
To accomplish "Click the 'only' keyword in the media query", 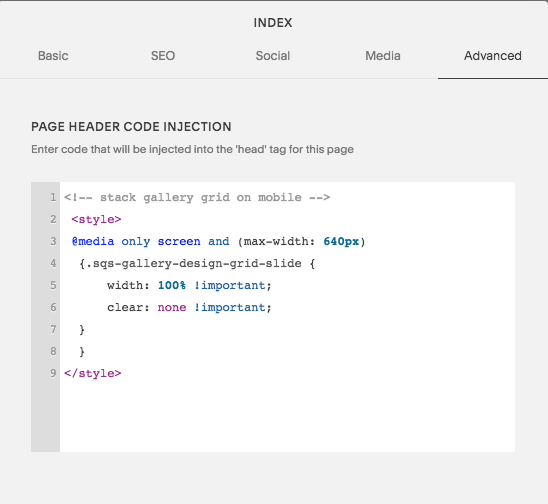I will 136,242.
